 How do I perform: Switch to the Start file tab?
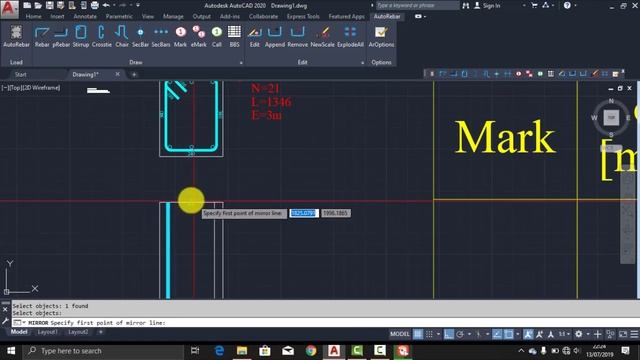pos(21,74)
